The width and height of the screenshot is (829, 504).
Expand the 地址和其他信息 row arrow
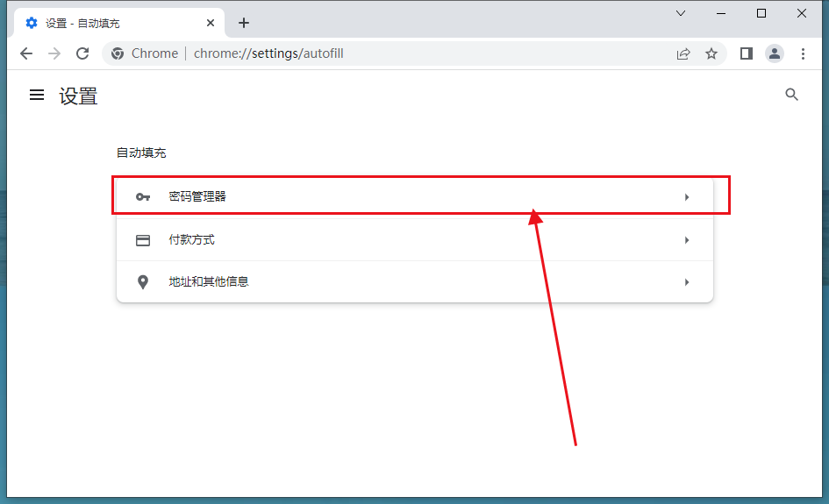(x=687, y=282)
